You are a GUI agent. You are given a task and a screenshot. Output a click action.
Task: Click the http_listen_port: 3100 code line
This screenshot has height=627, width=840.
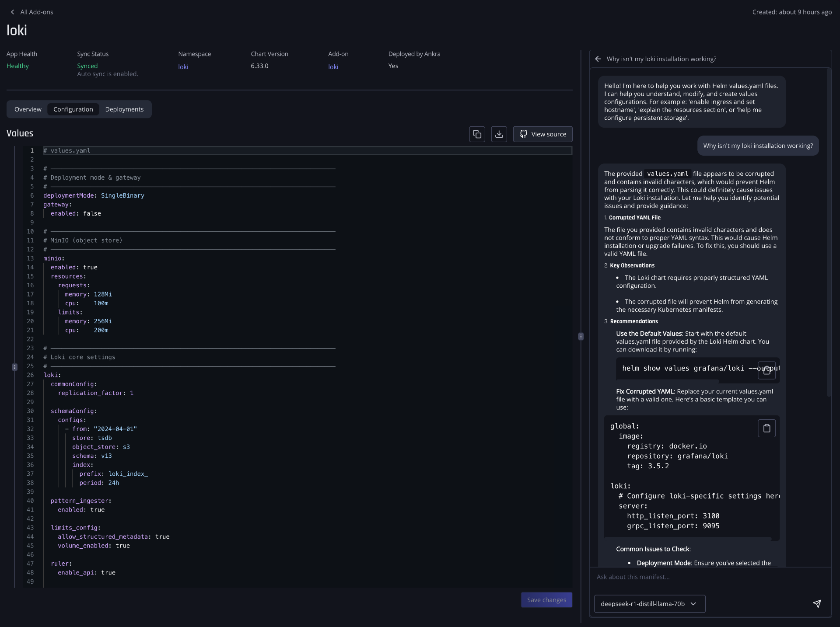pyautogui.click(x=673, y=516)
